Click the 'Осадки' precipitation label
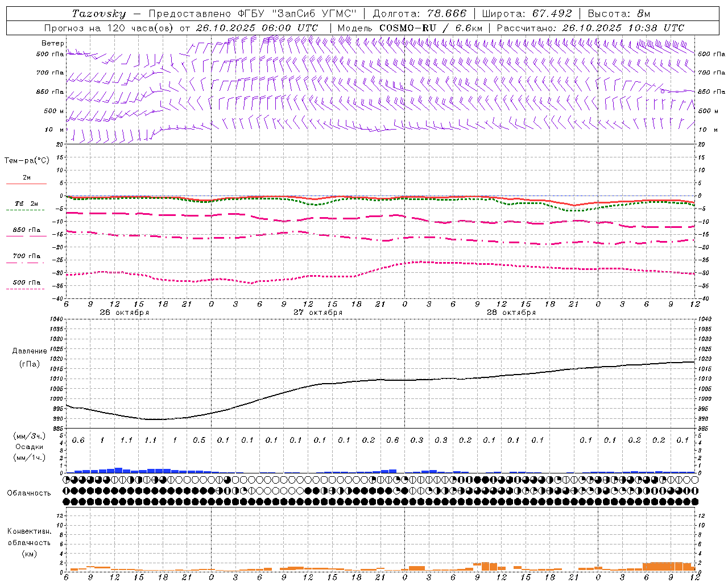Viewport: 728px width, 582px height. click(x=30, y=447)
